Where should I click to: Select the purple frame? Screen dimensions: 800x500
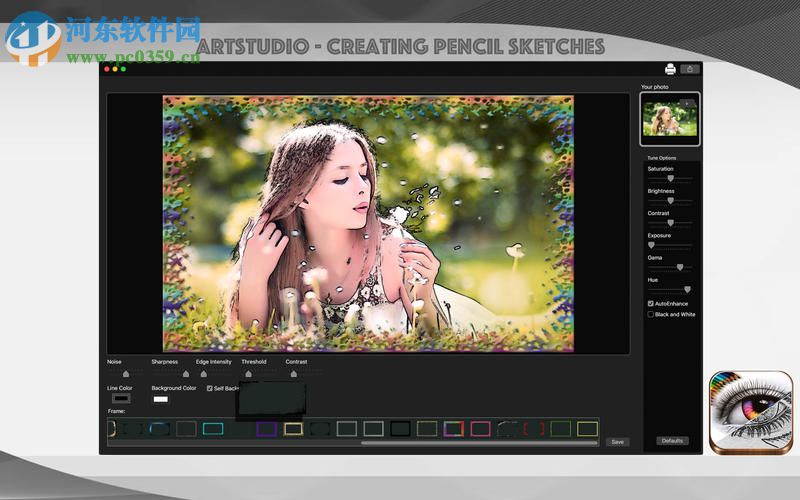pos(266,429)
